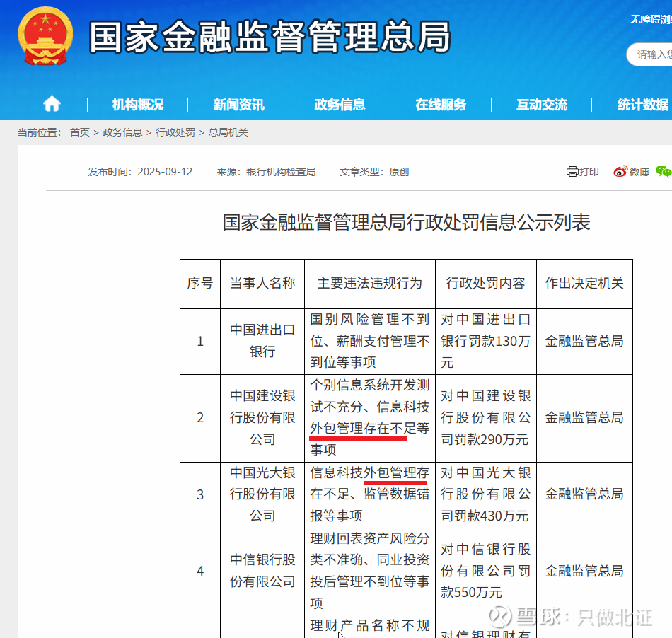The width and height of the screenshot is (672, 638).
Task: Click the source text 银行机构检查局
Action: tap(281, 172)
